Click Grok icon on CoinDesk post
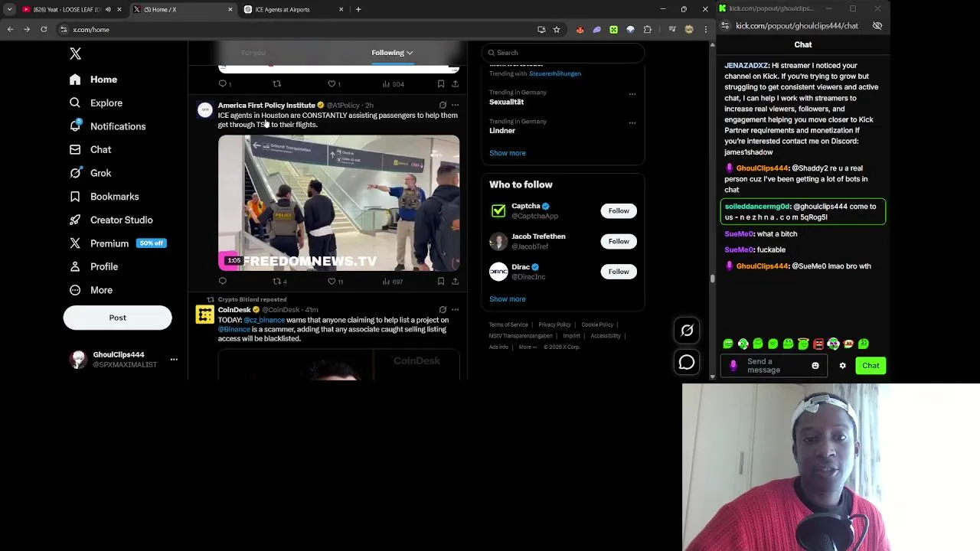This screenshot has height=551, width=980. click(443, 310)
